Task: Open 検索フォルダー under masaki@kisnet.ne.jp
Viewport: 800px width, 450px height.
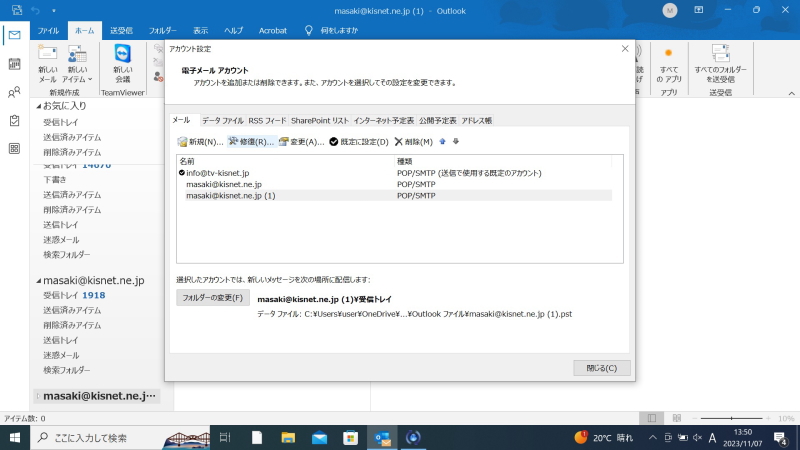Action: pyautogui.click(x=67, y=370)
